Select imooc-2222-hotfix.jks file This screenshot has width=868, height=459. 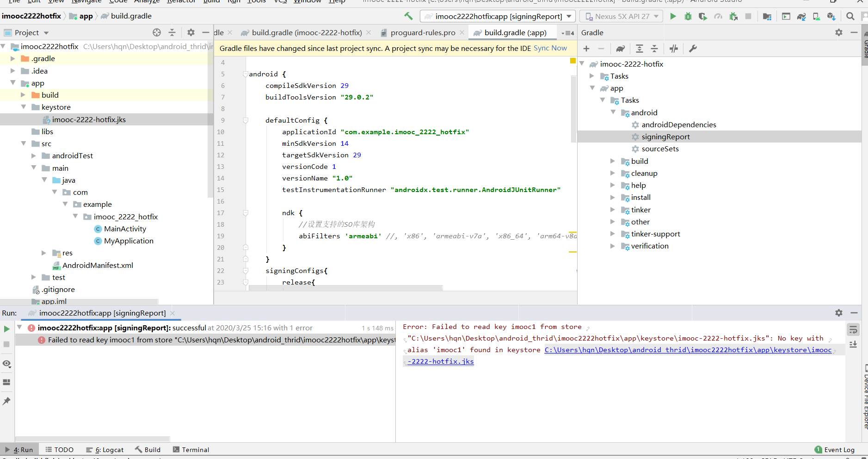[x=89, y=119]
